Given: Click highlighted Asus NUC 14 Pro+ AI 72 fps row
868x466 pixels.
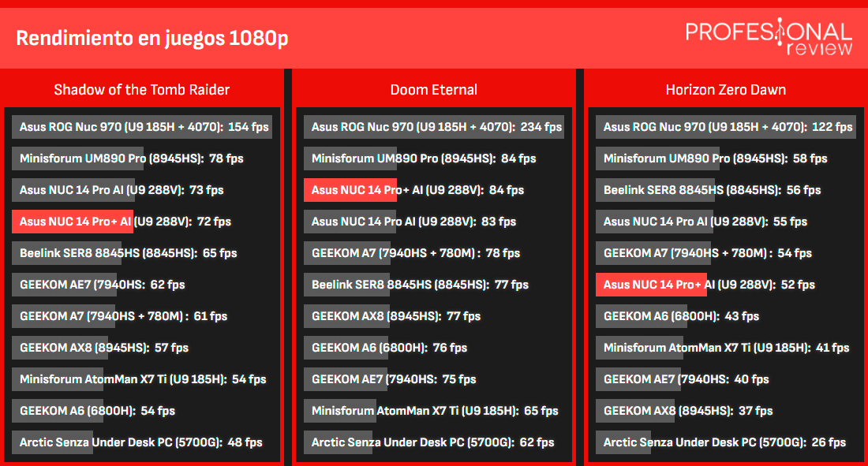Looking at the screenshot, I should (x=142, y=222).
